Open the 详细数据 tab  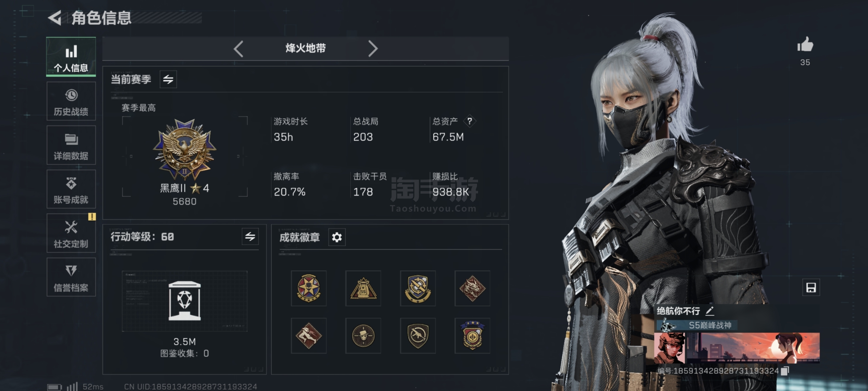(71, 145)
